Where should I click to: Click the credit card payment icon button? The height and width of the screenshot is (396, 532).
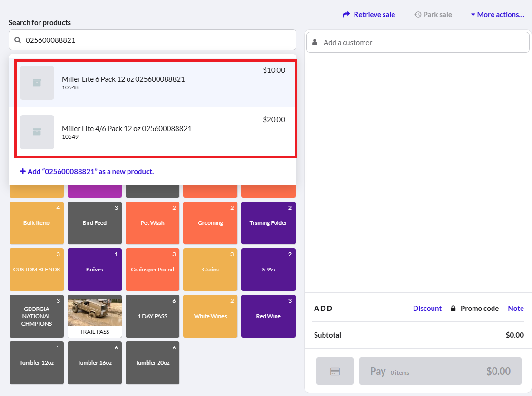tap(335, 371)
